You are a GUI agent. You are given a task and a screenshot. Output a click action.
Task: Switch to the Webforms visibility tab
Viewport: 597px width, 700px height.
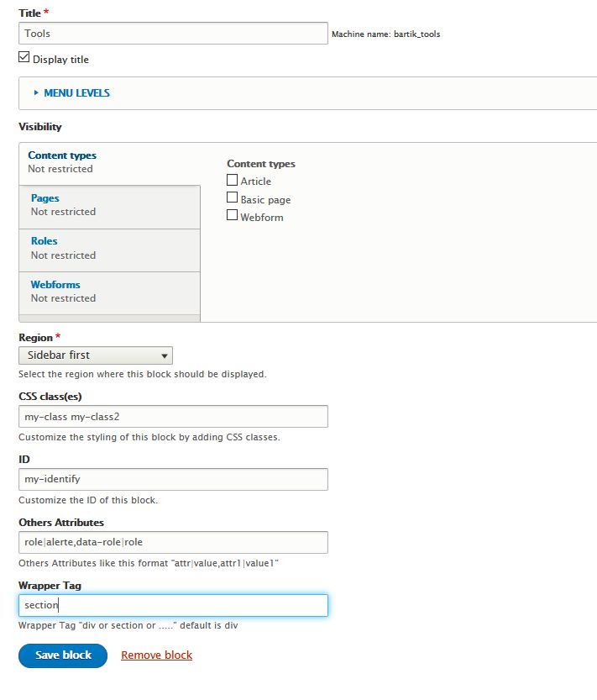110,293
